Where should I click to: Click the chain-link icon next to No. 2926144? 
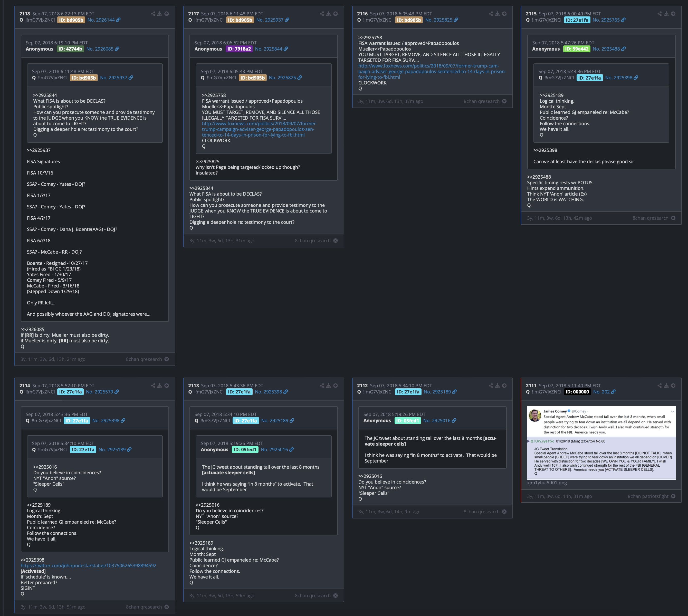pyautogui.click(x=118, y=20)
